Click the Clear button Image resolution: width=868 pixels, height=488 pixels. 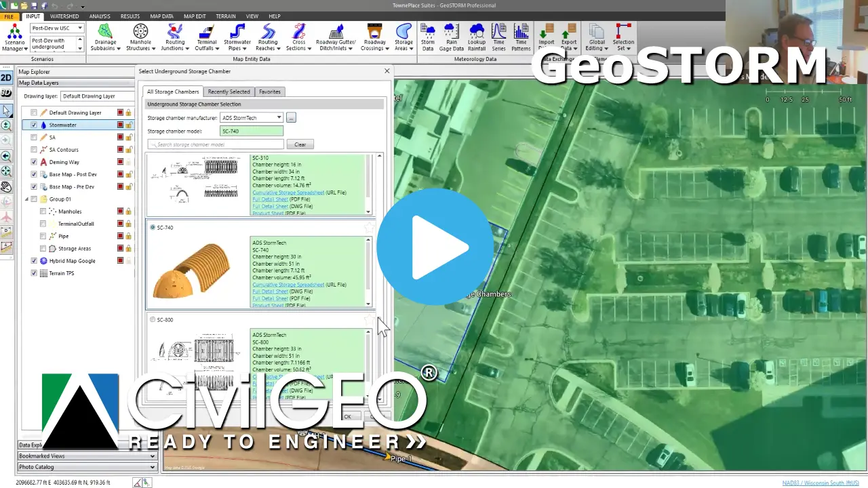pyautogui.click(x=300, y=144)
